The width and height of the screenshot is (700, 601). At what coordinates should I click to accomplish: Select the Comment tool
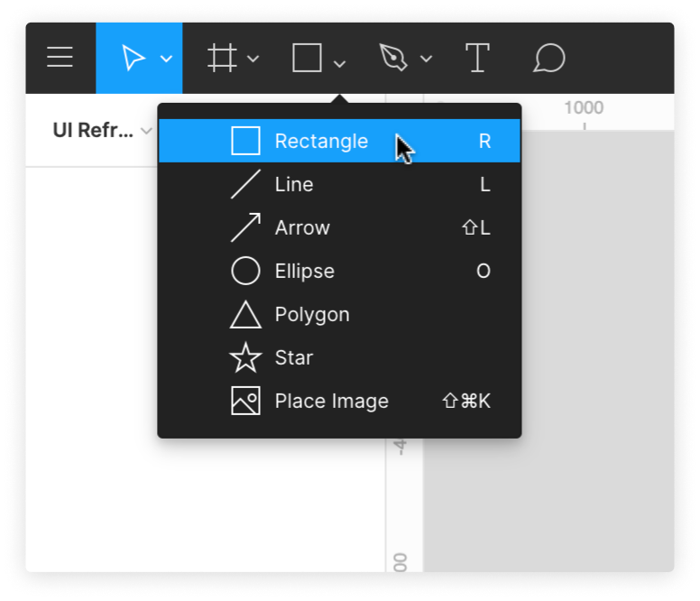pyautogui.click(x=549, y=58)
